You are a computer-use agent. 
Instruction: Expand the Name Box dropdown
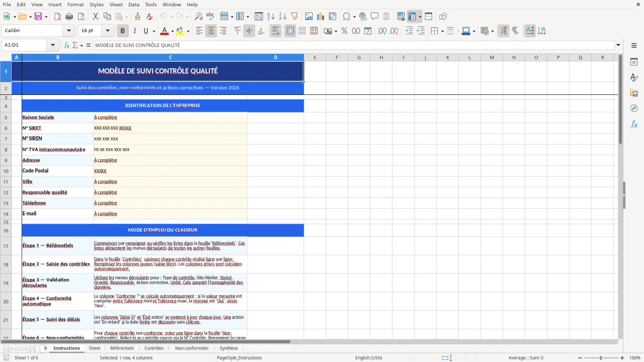[x=53, y=46]
